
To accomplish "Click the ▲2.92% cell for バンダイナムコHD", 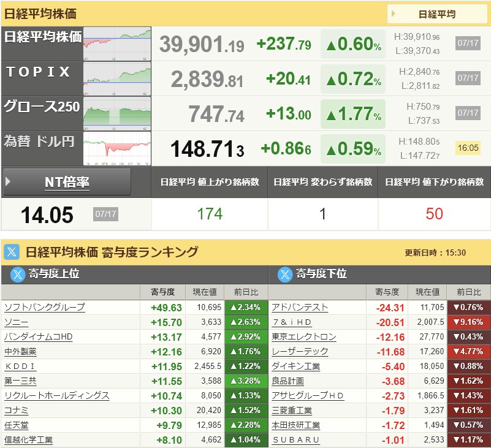I will point(246,336).
